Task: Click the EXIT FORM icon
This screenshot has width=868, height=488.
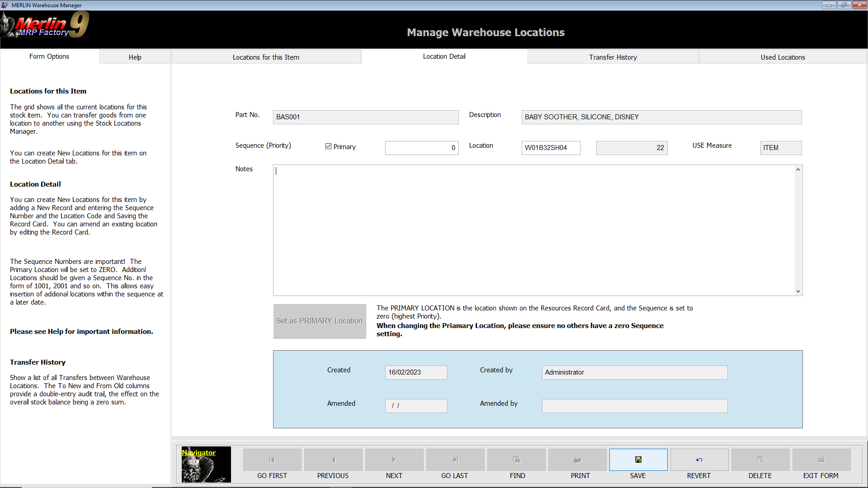Action: [821, 460]
